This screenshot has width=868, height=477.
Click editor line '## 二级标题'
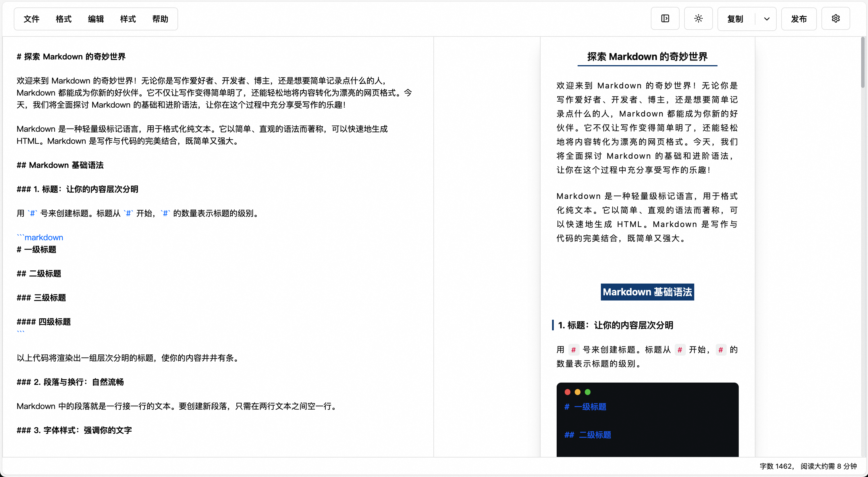pyautogui.click(x=39, y=274)
